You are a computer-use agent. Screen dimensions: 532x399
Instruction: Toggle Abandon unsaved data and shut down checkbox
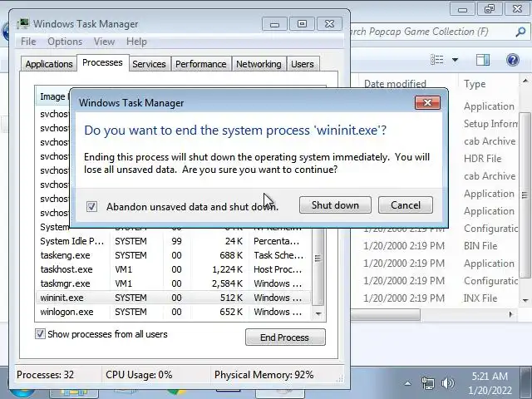[92, 206]
